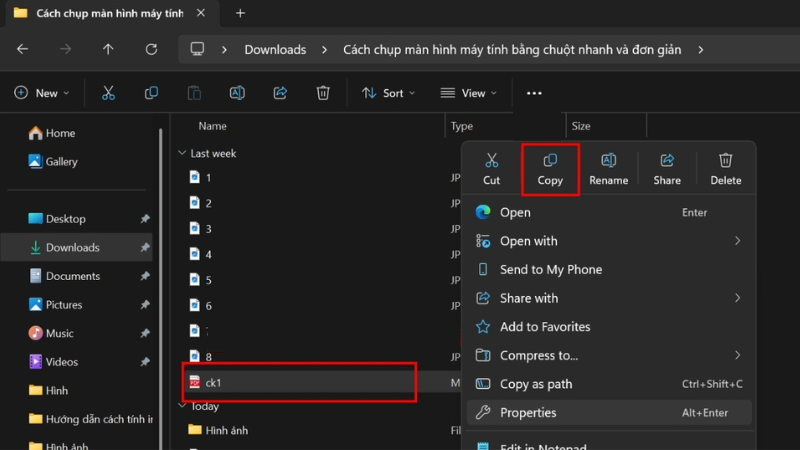Open a new tab with plus button

coord(240,14)
